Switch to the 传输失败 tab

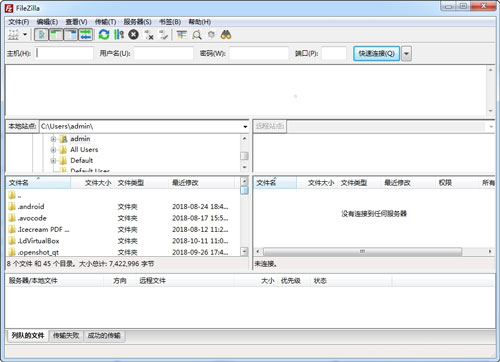coord(66,335)
